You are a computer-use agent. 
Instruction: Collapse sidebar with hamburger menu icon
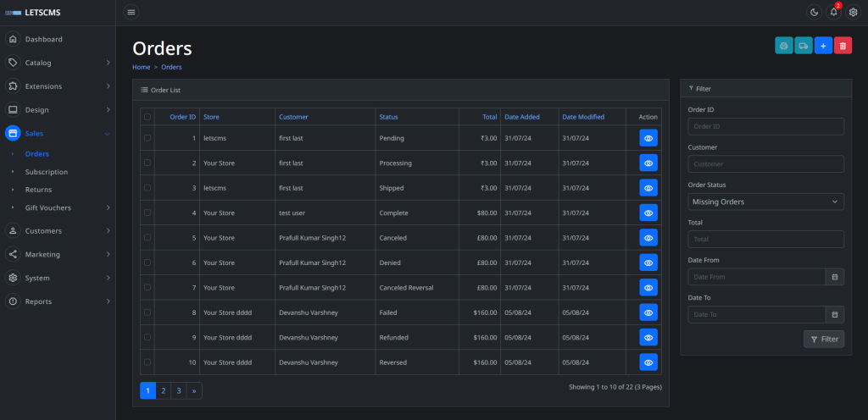click(x=131, y=12)
